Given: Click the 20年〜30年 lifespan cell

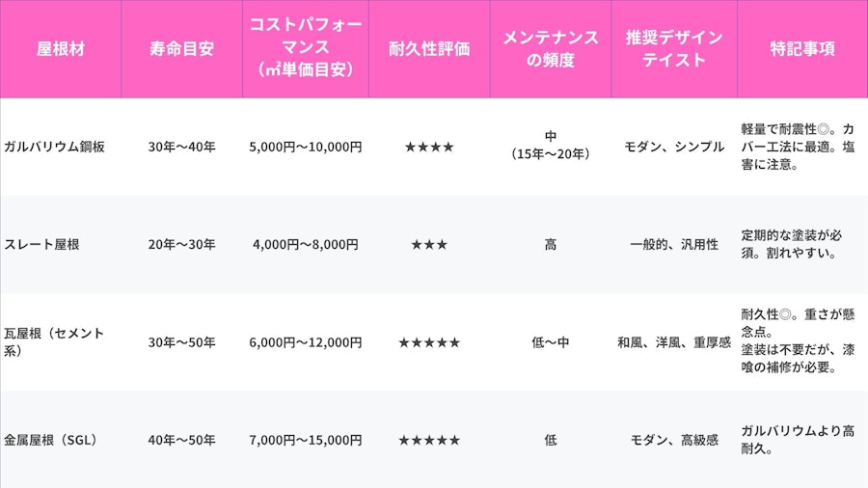Looking at the screenshot, I should (x=181, y=245).
